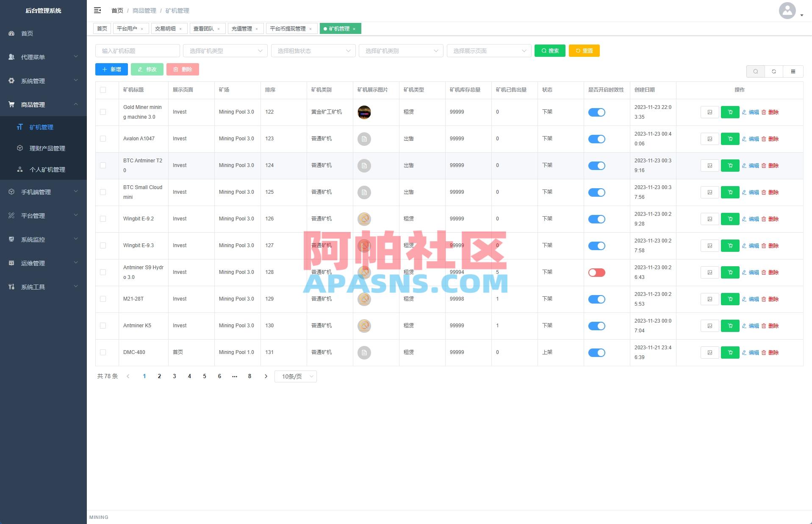The height and width of the screenshot is (524, 812).
Task: Click the 新增 add button
Action: coord(111,69)
